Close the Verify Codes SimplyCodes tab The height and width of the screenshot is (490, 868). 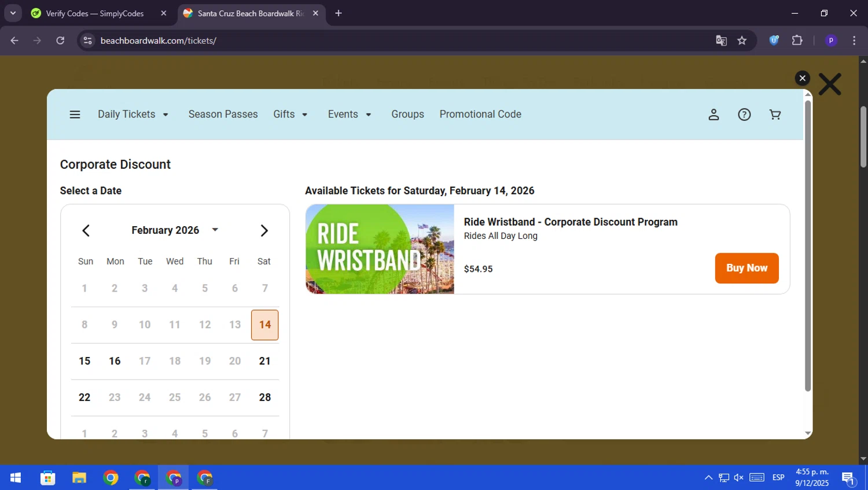pos(164,13)
